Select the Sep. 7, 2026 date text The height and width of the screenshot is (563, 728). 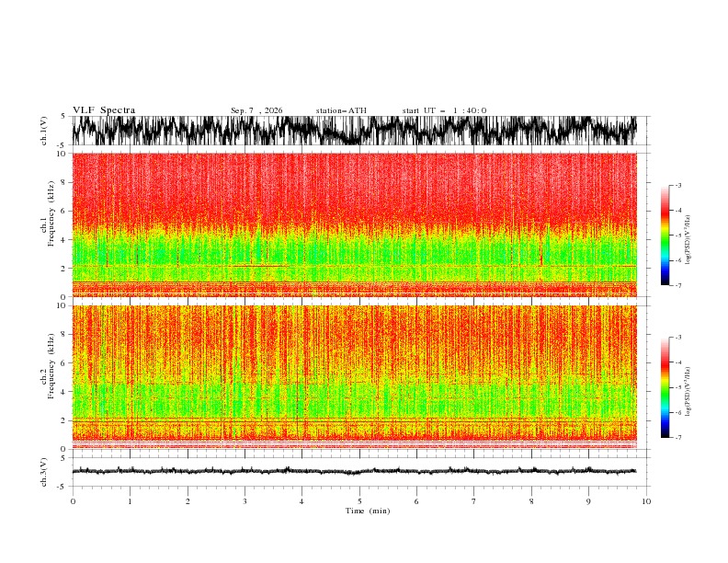(256, 110)
